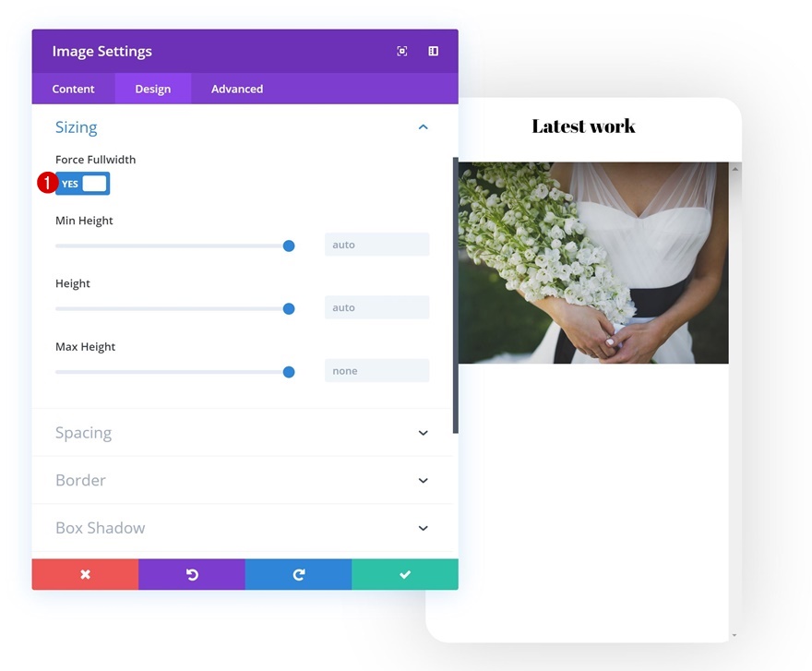Click the Height slider handle
Screen dimensions: 812x671
tap(289, 309)
